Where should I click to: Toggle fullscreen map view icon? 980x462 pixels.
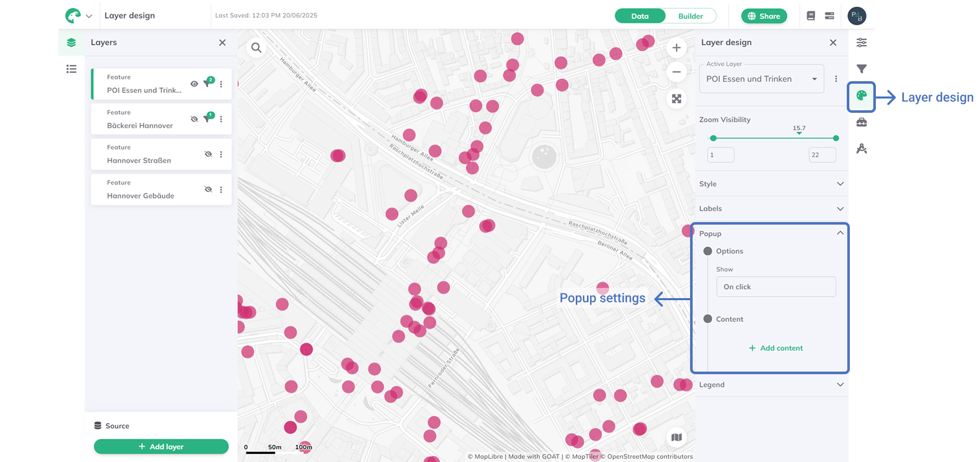click(676, 99)
